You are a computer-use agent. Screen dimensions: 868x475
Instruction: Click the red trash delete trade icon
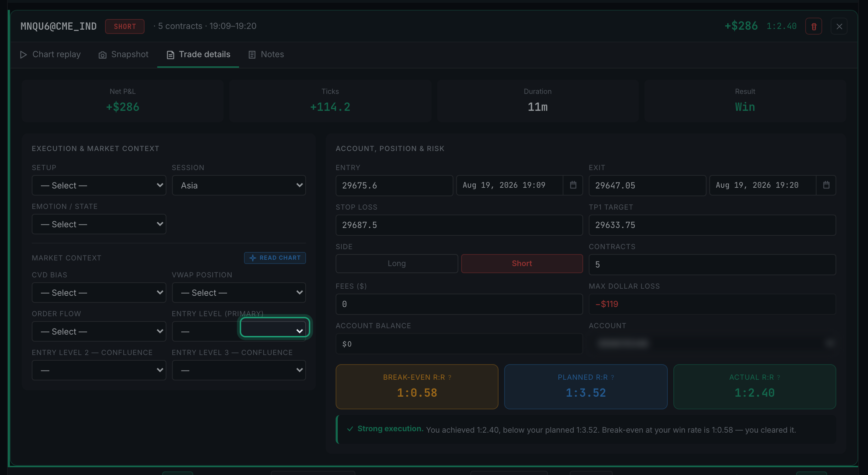pos(814,26)
